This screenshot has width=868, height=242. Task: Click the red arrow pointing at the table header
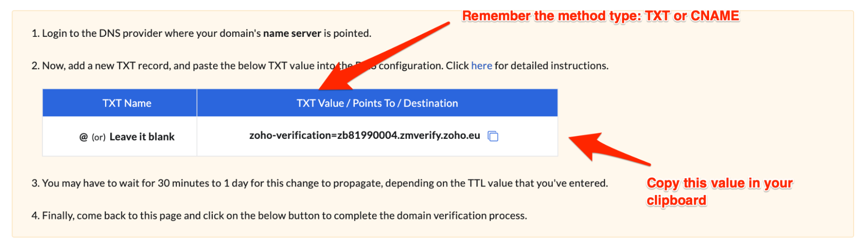(x=382, y=56)
